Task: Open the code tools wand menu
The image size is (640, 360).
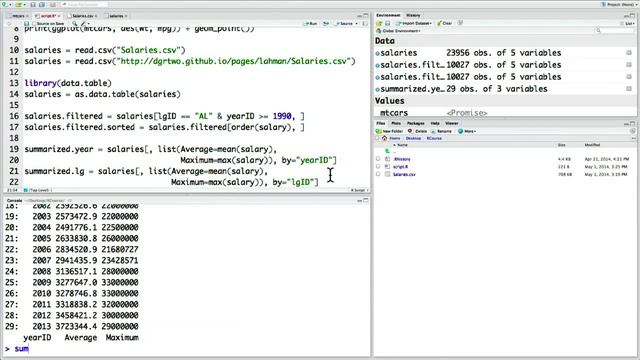Action: point(84,24)
